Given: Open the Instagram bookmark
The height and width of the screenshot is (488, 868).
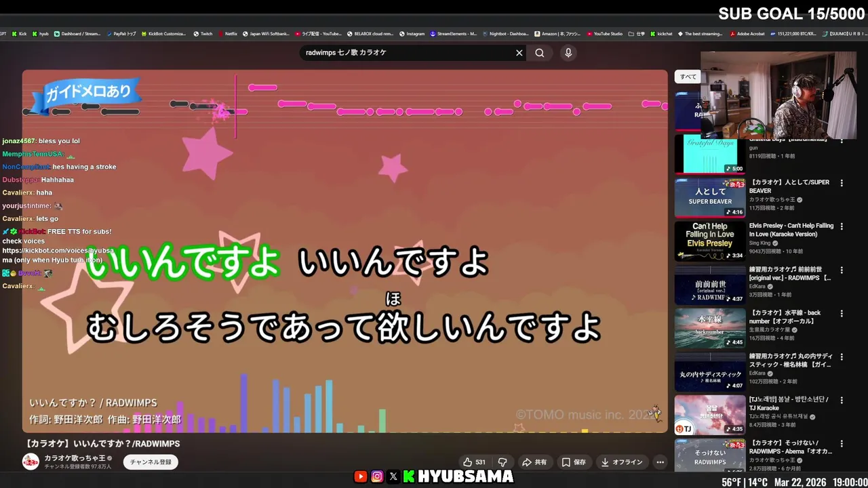Looking at the screenshot, I should (x=412, y=33).
